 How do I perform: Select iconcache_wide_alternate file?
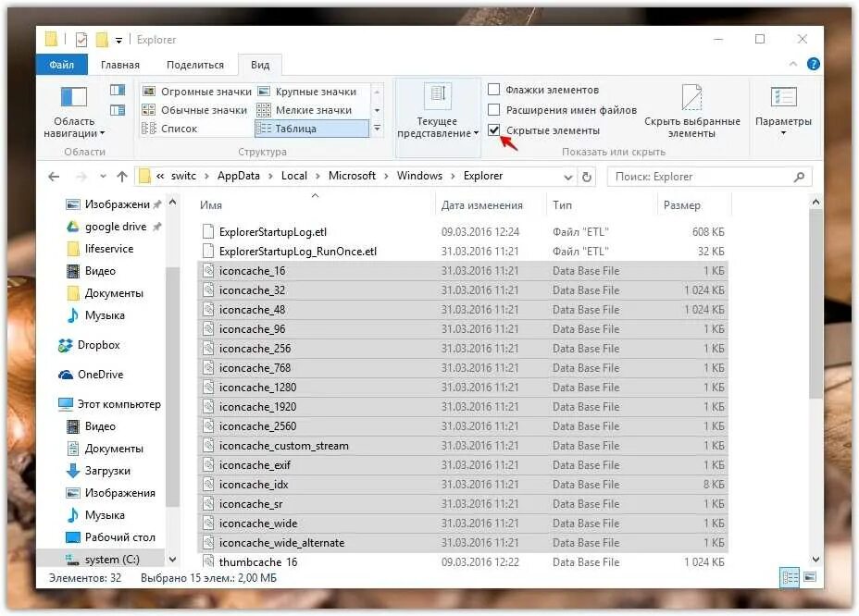[463, 543]
